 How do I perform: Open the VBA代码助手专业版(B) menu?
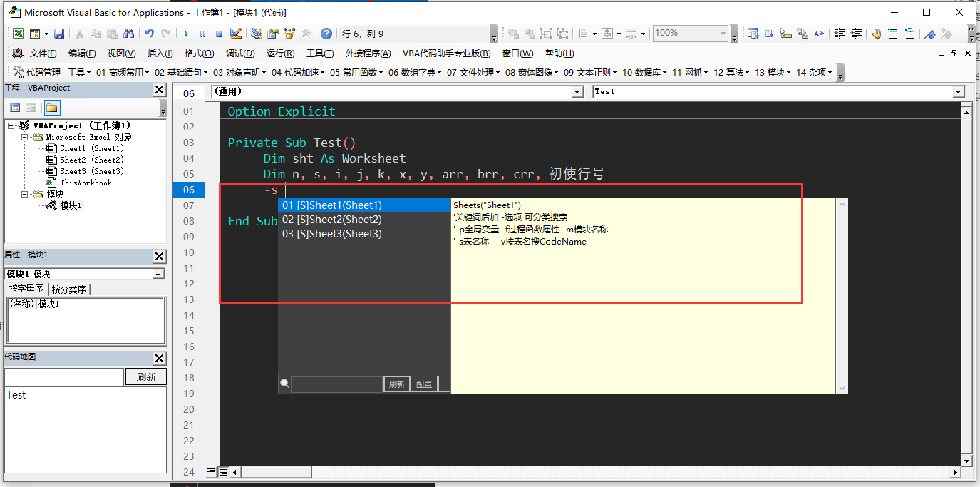[446, 53]
